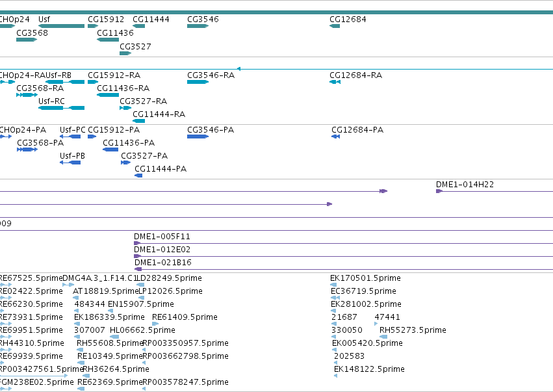Click the 307007 feature label
The width and height of the screenshot is (553, 392).
[x=90, y=330]
